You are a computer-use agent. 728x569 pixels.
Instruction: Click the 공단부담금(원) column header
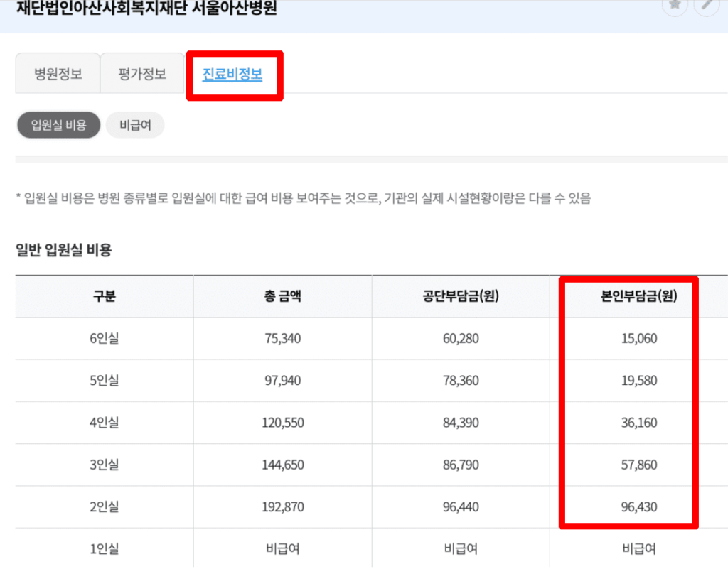[461, 296]
